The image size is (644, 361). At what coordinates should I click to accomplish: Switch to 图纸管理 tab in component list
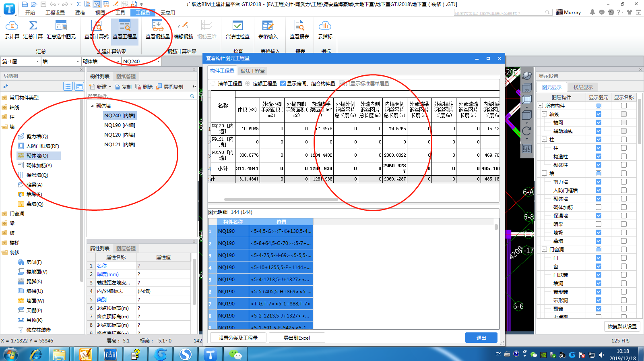click(x=126, y=76)
